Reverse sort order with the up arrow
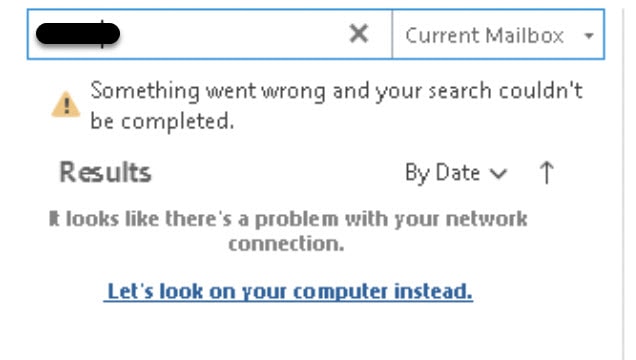The image size is (636, 360). coord(546,173)
